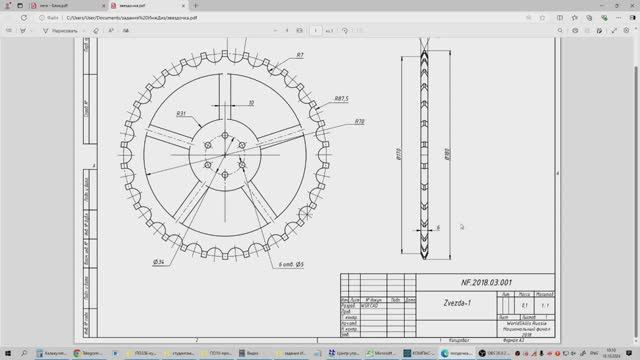Print the PDF document
640x360 pixels.
click(x=575, y=31)
